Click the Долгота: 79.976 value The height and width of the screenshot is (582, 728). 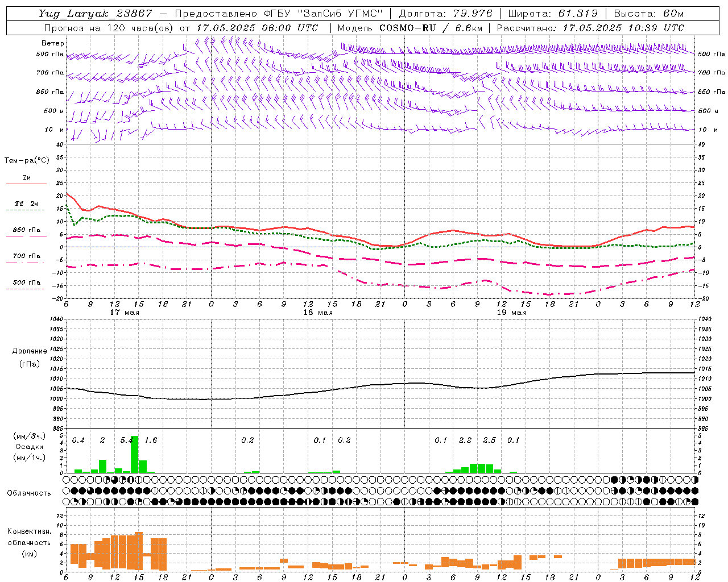pos(445,14)
